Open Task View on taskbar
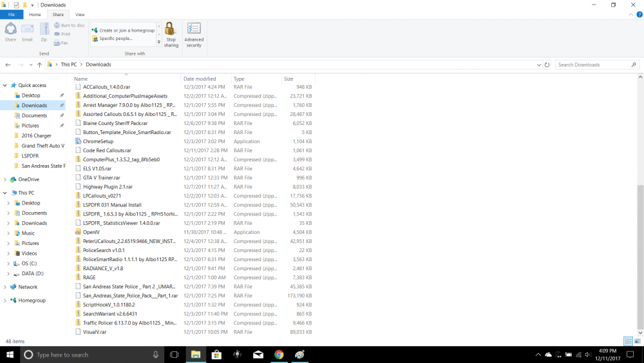Image resolution: width=644 pixels, height=363 pixels. click(174, 355)
